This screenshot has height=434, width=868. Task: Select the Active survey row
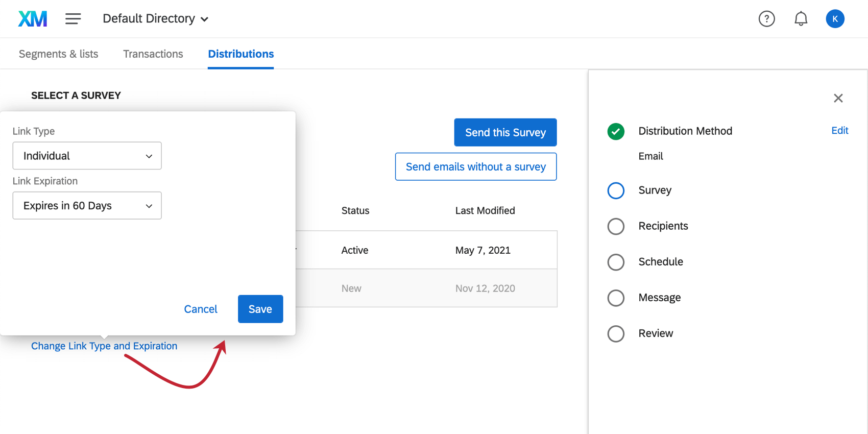point(426,250)
